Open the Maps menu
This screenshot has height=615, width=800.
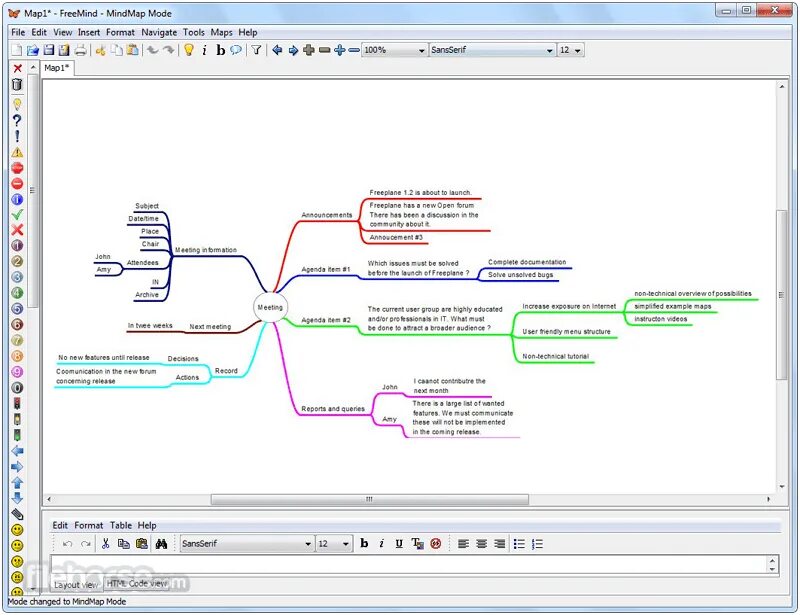pos(221,32)
